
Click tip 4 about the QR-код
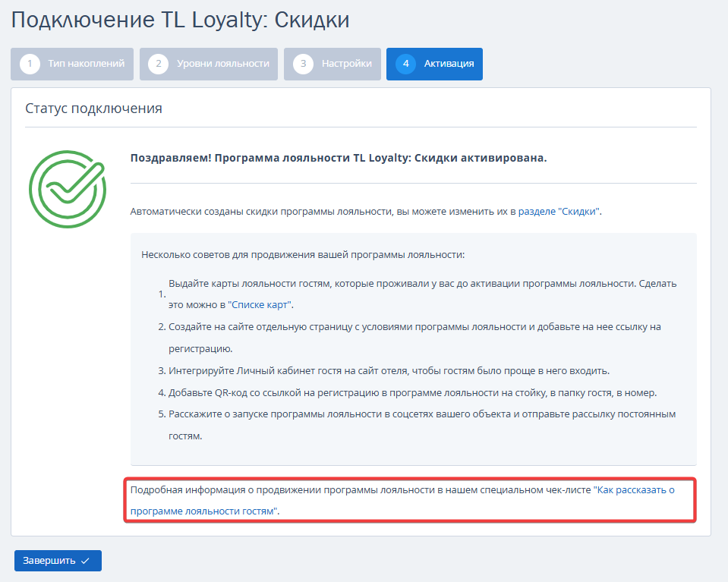[408, 392]
